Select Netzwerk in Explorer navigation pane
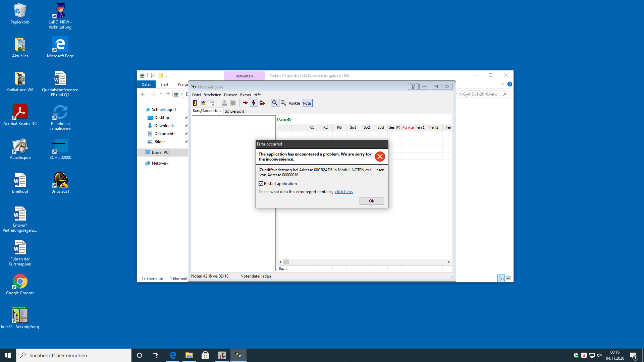The width and height of the screenshot is (644, 362). (160, 163)
